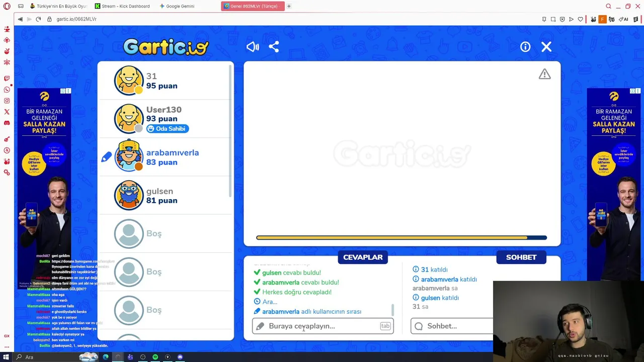Click the player list scrollbar
Screen dimensions: 644x362
[231, 131]
